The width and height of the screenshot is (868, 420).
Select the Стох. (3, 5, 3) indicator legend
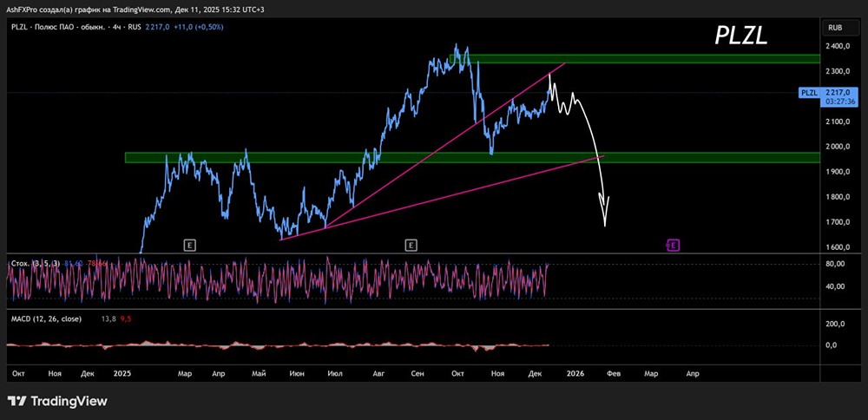[x=36, y=264]
